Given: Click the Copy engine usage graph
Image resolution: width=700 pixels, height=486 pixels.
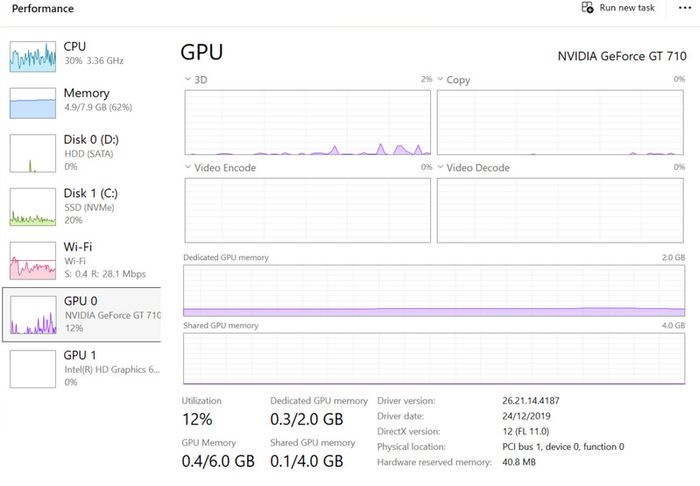Looking at the screenshot, I should pyautogui.click(x=560, y=123).
